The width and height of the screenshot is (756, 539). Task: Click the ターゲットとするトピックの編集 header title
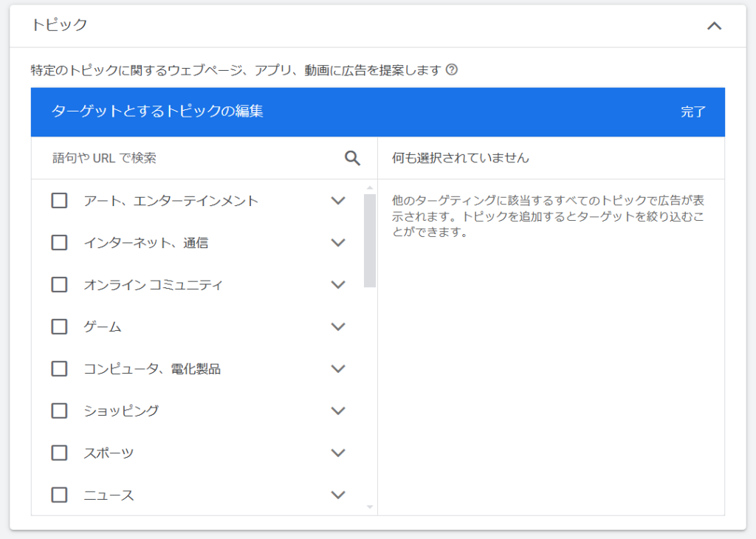tap(157, 111)
